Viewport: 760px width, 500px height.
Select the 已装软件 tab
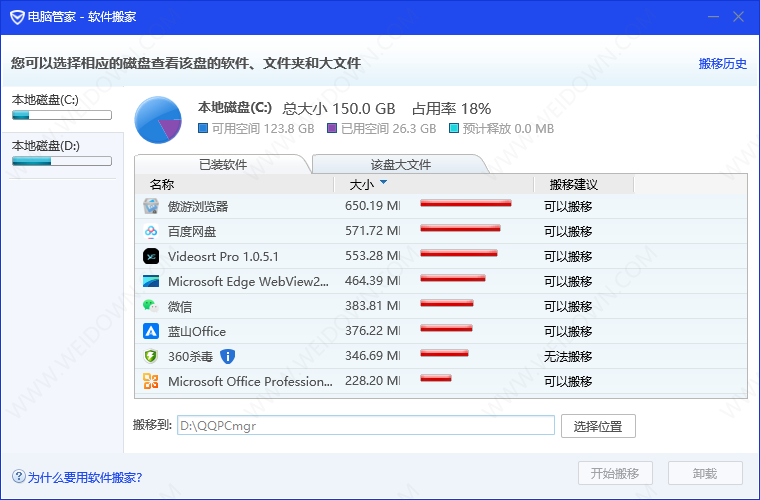tap(223, 165)
